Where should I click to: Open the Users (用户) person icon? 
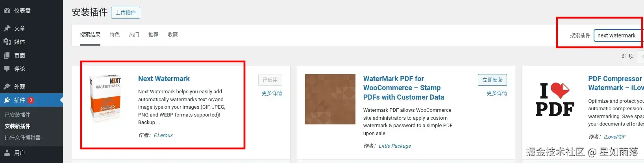point(7,153)
